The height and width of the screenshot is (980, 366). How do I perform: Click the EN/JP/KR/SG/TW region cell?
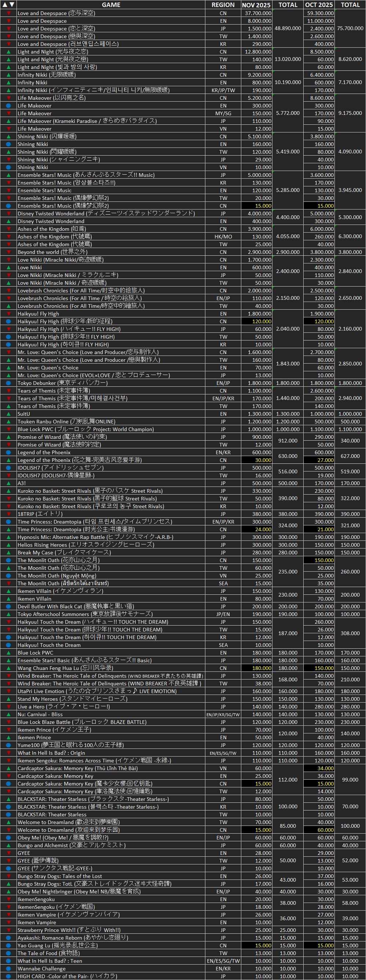click(x=223, y=714)
